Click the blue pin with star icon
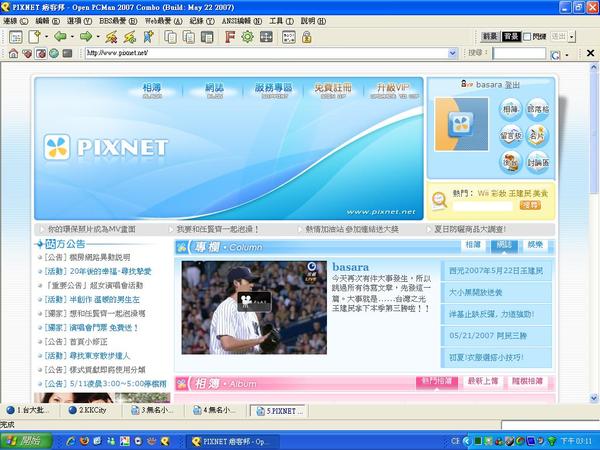The height and width of the screenshot is (450, 600). click(x=148, y=37)
